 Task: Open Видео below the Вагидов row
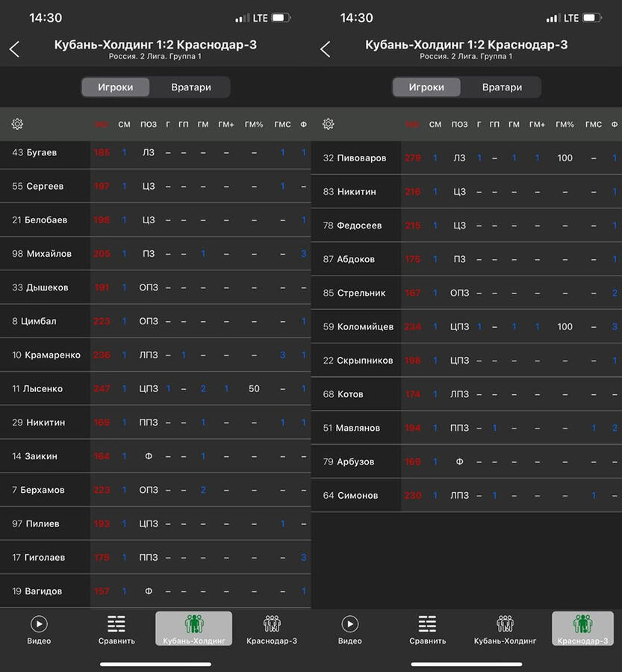click(x=39, y=629)
